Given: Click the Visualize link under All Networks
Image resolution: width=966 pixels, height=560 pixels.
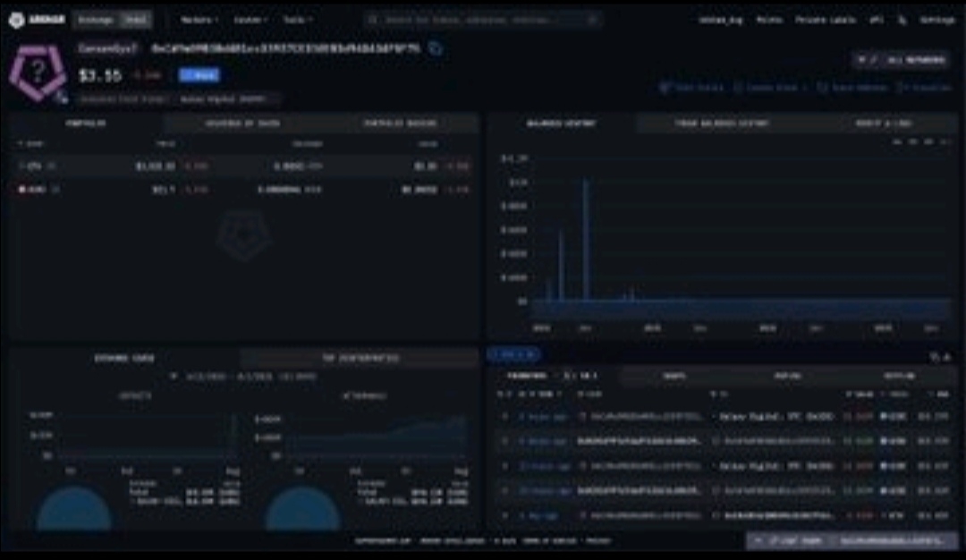Looking at the screenshot, I should pyautogui.click(x=926, y=88).
